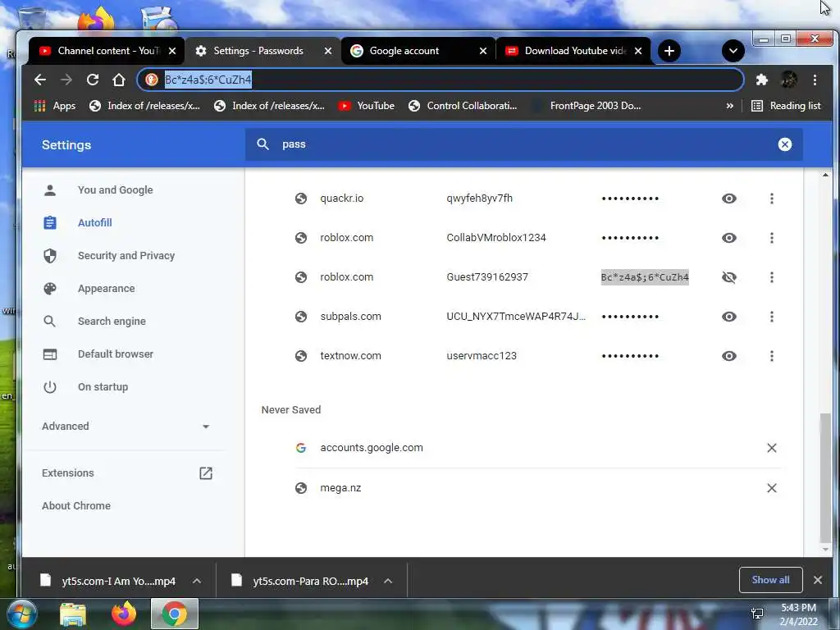Show the subpals.com password
This screenshot has height=630, width=840.
tap(728, 317)
